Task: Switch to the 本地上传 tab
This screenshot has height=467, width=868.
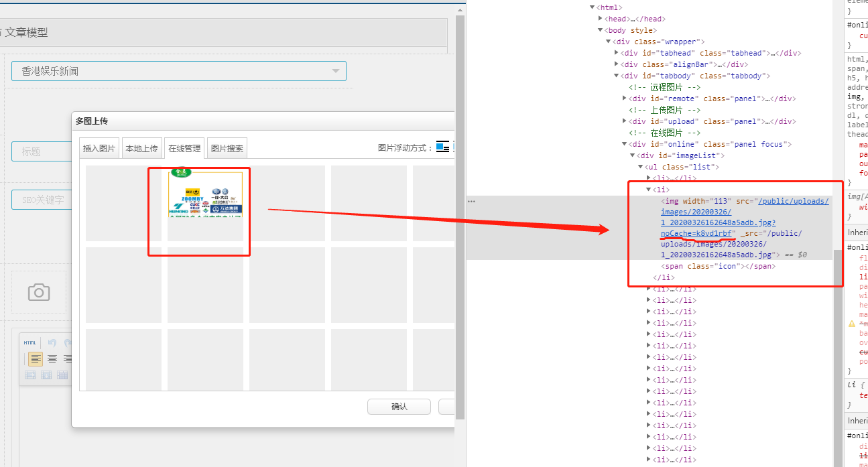Action: (x=141, y=148)
